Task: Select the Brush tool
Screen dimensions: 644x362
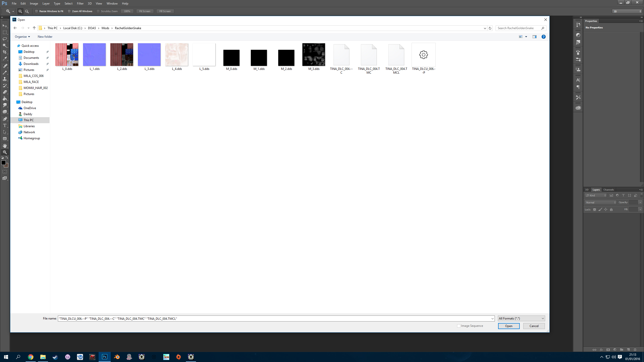Action: (x=5, y=72)
